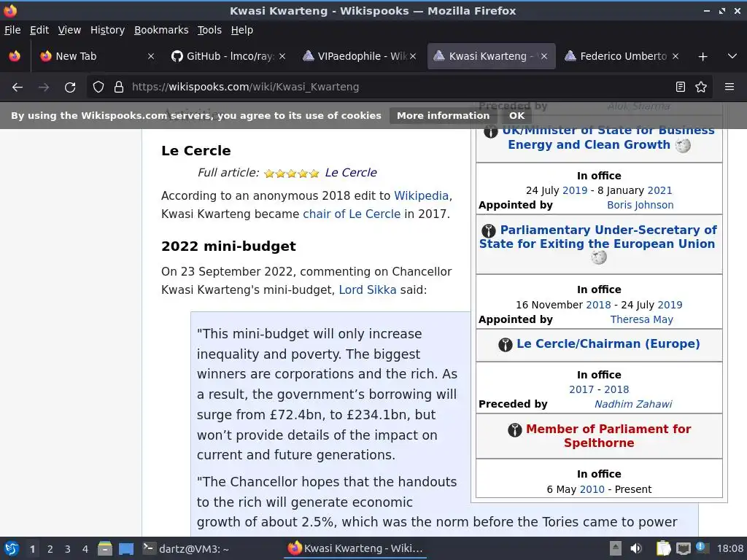Open the Firefox hamburger menu
The image size is (747, 560).
[x=729, y=87]
